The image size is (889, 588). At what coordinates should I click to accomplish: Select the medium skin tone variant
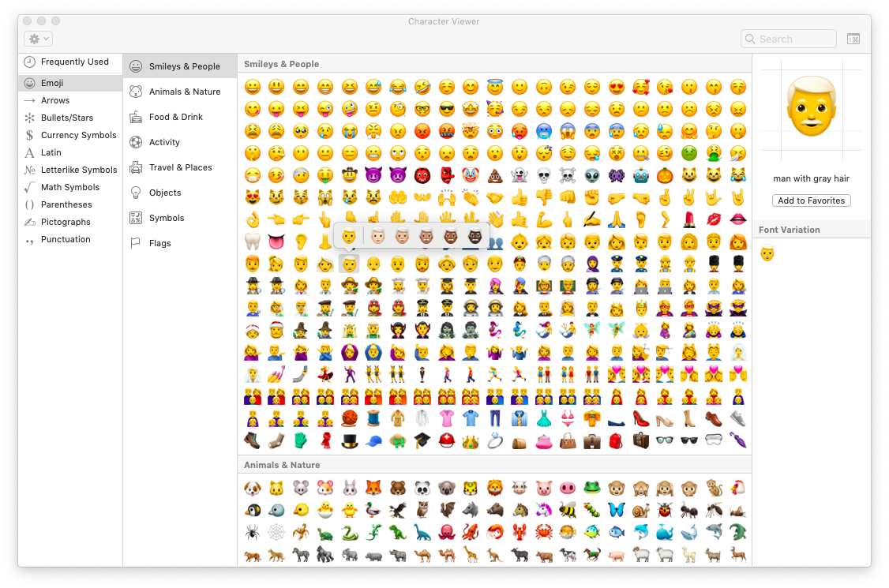click(427, 236)
